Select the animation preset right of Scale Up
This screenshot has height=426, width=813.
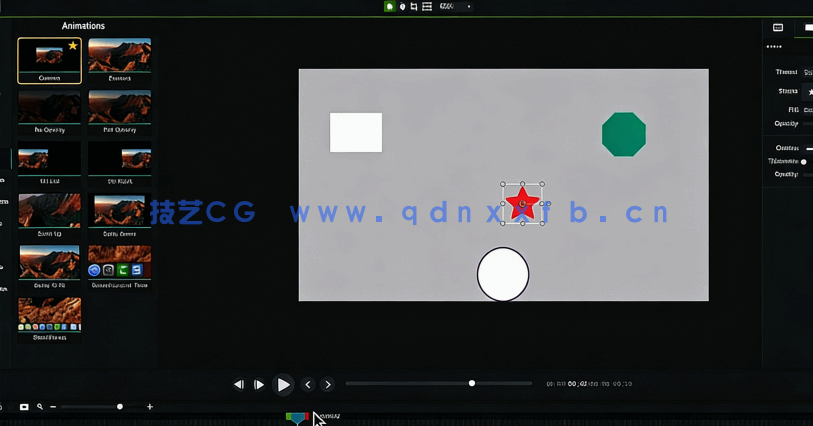tap(120, 216)
